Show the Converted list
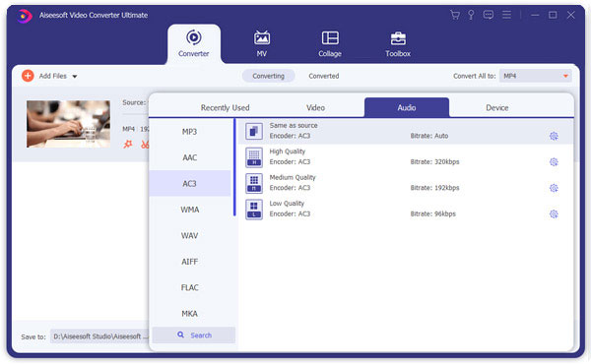The height and width of the screenshot is (364, 591). [x=324, y=76]
